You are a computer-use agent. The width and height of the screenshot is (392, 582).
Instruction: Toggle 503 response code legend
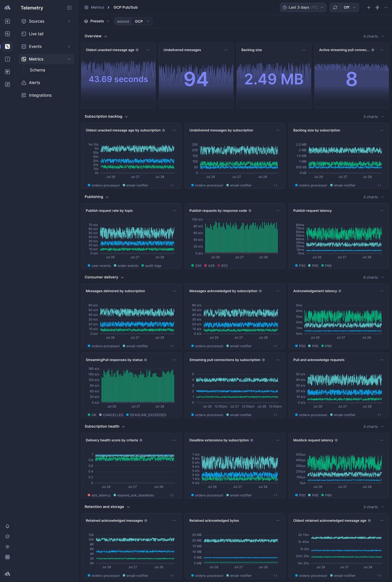[223, 266]
